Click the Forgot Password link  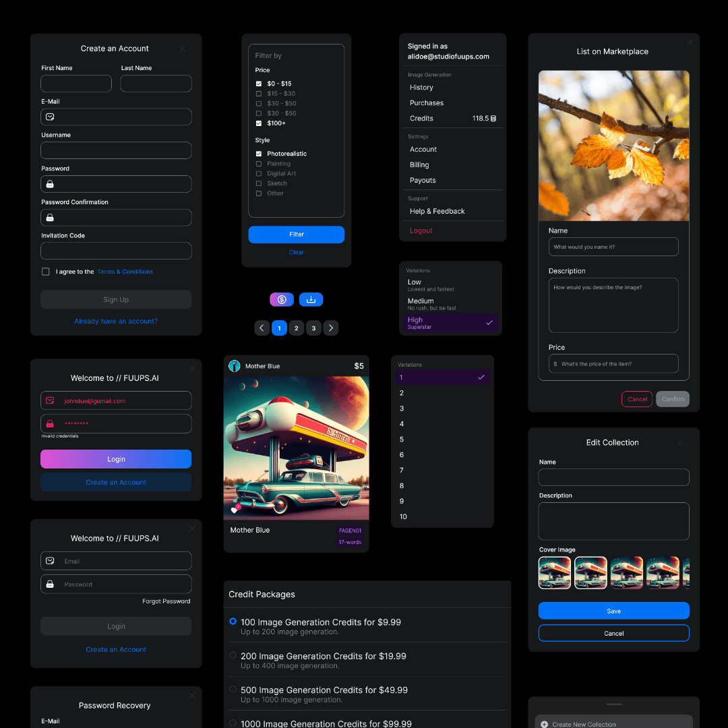(x=166, y=601)
